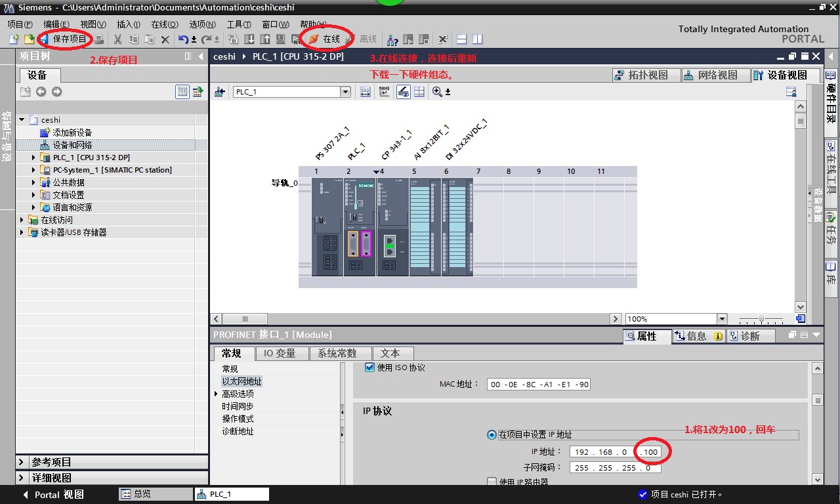
Task: Click the print icon in toolbar
Action: 99,39
